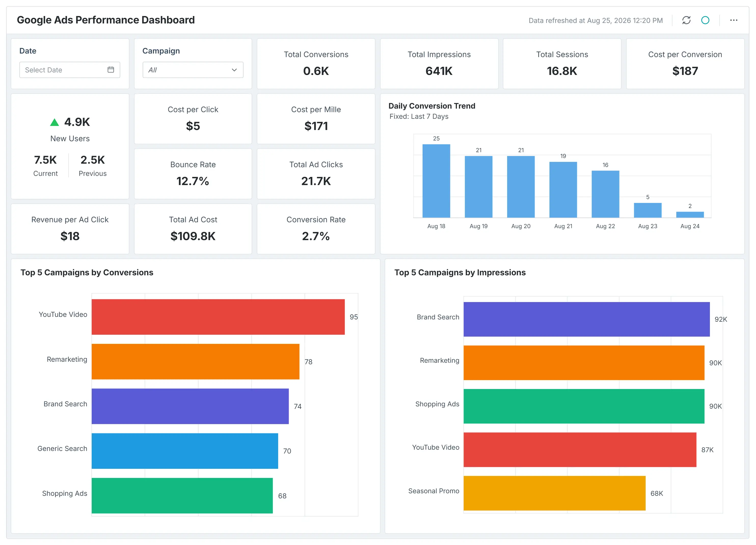Click the yellow Seasonal Promo impressions bar

(554, 493)
